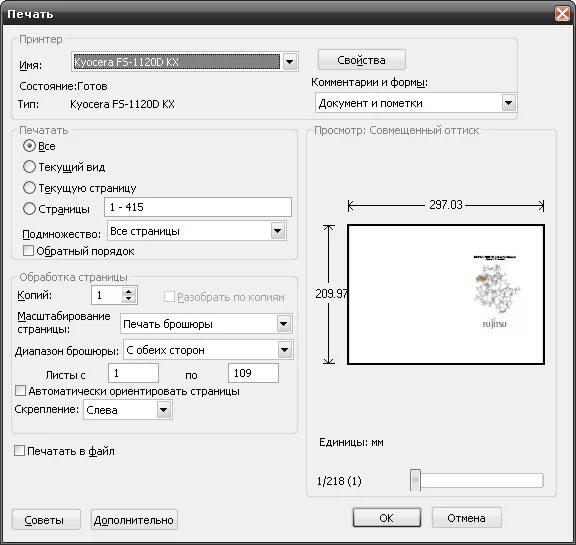Confirm printing with OK
Screen dimensions: 576x545
click(x=387, y=518)
